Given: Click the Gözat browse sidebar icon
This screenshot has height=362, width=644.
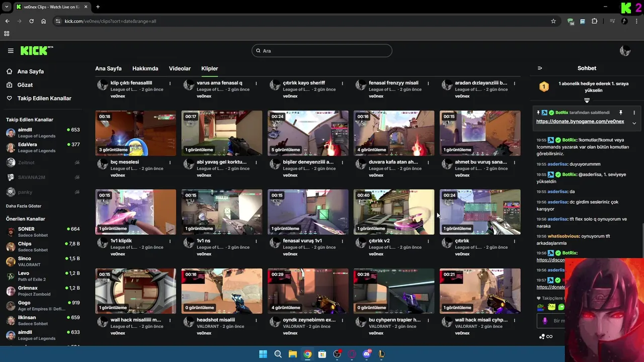Looking at the screenshot, I should (x=10, y=85).
